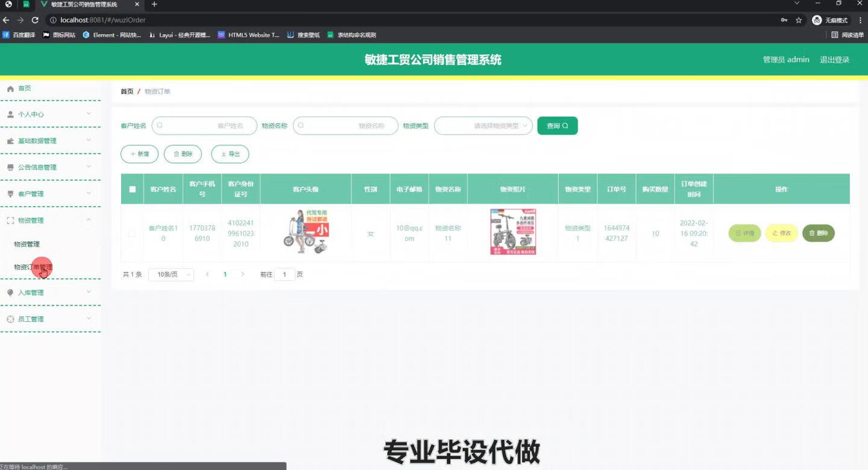The height and width of the screenshot is (470, 868).
Task: Click the magnifier icon inside 客户姓名 field
Action: pyautogui.click(x=159, y=125)
